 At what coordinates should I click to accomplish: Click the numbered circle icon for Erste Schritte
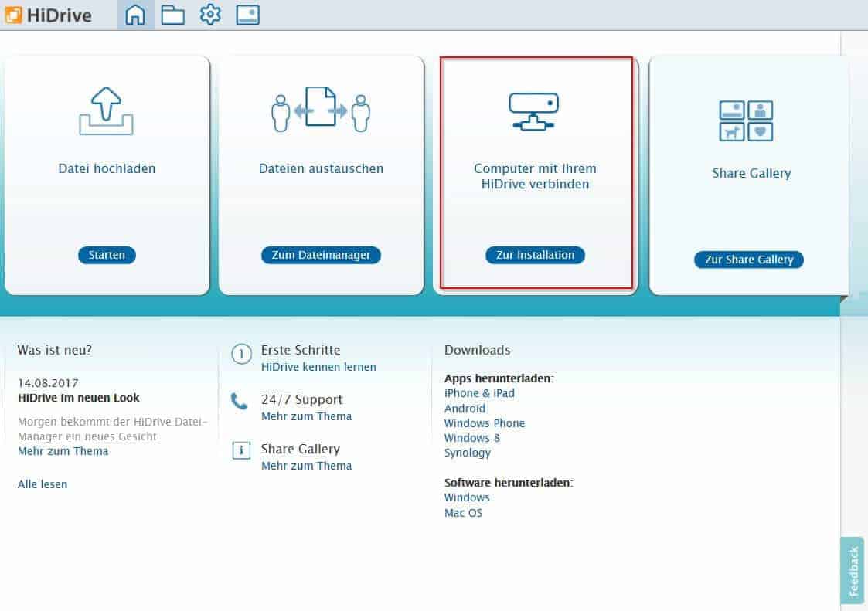click(x=241, y=354)
